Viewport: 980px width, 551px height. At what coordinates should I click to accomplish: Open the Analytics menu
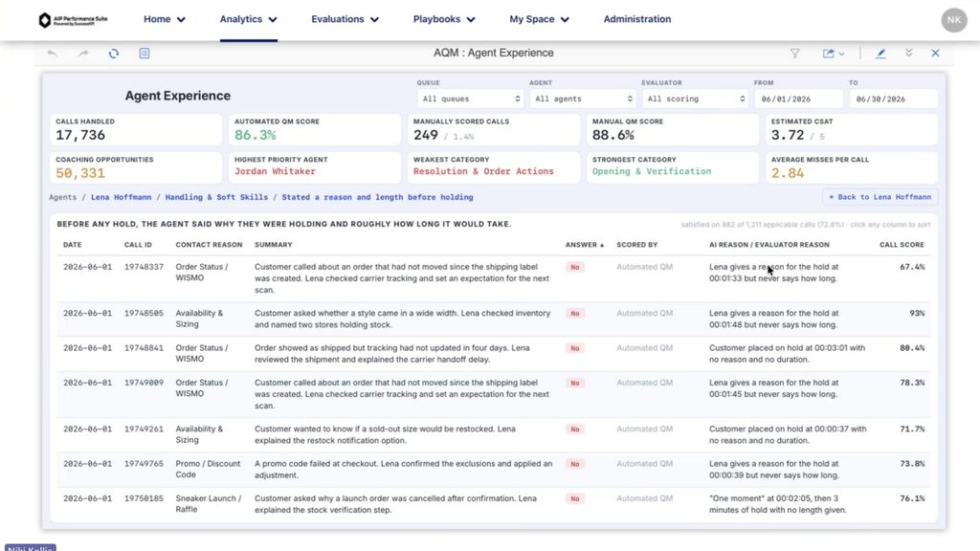[x=248, y=19]
